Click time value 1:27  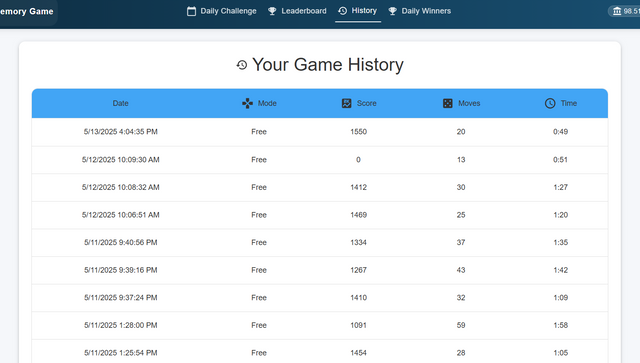(x=560, y=187)
